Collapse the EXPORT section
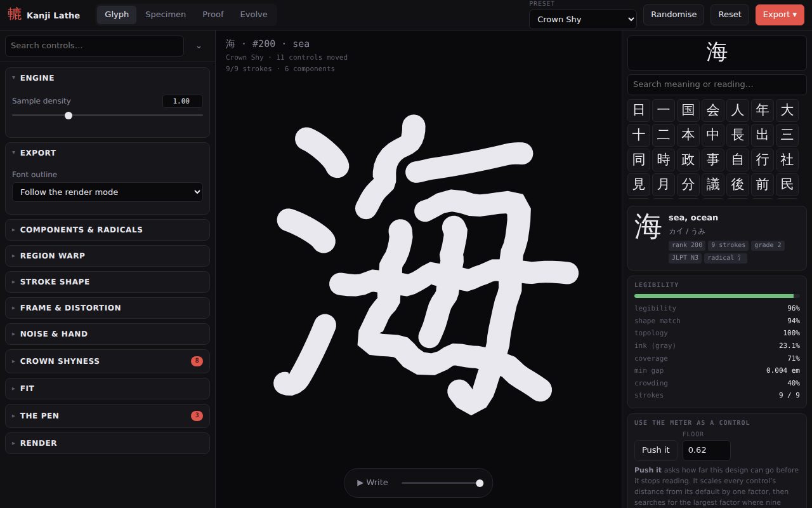Viewport: 812px width, 508px height. [x=107, y=153]
